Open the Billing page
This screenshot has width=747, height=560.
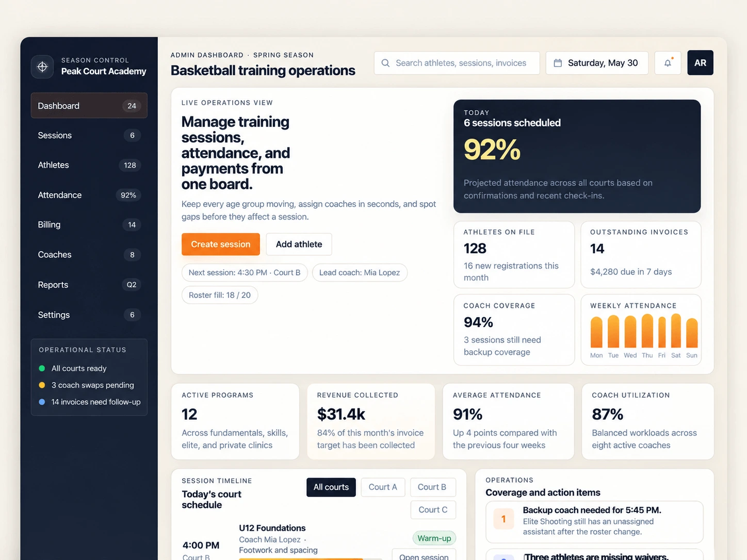pyautogui.click(x=89, y=225)
